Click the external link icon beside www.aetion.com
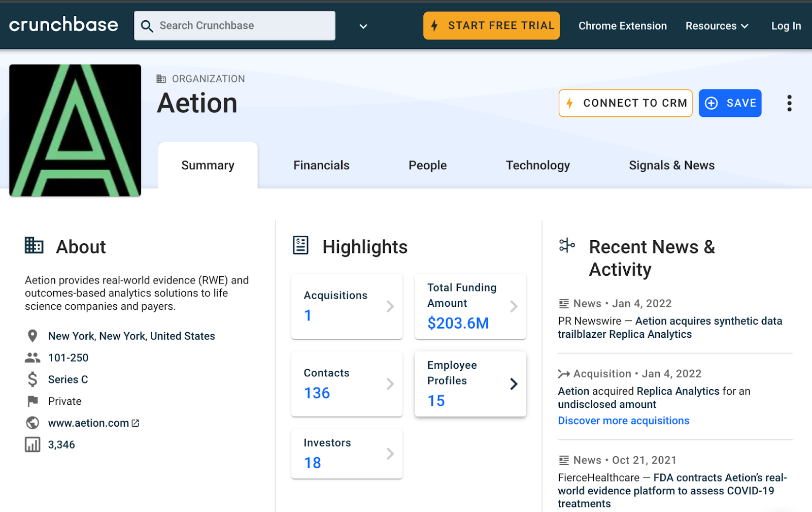The height and width of the screenshot is (512, 812). point(136,423)
